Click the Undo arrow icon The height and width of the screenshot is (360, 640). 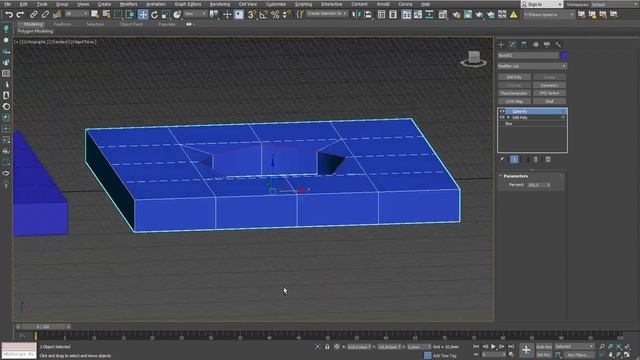[9, 15]
